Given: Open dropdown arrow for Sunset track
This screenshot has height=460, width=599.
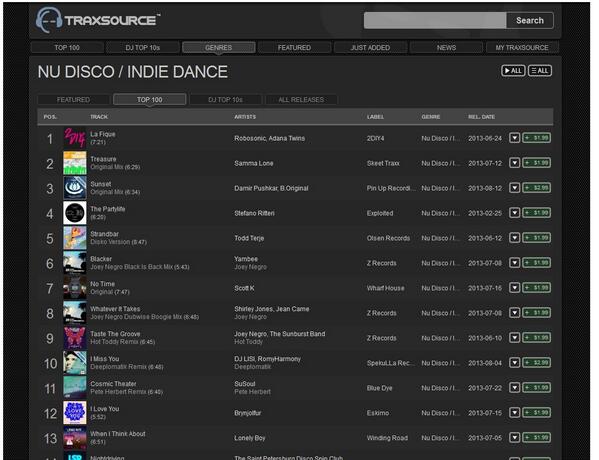Looking at the screenshot, I should (x=515, y=188).
